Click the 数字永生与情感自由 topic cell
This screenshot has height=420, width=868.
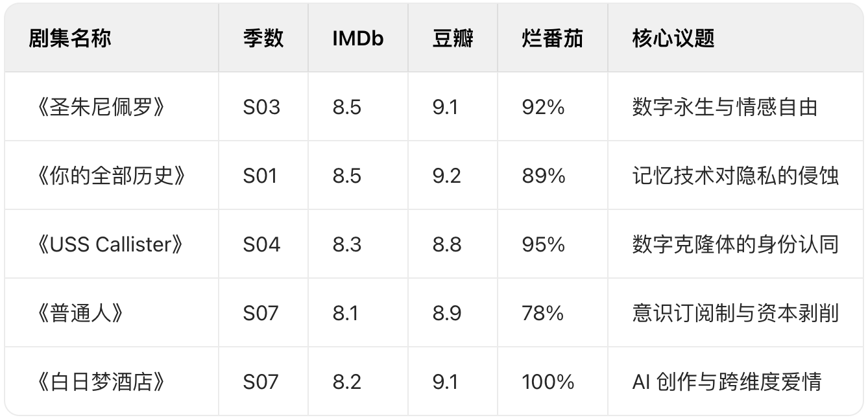click(x=725, y=107)
